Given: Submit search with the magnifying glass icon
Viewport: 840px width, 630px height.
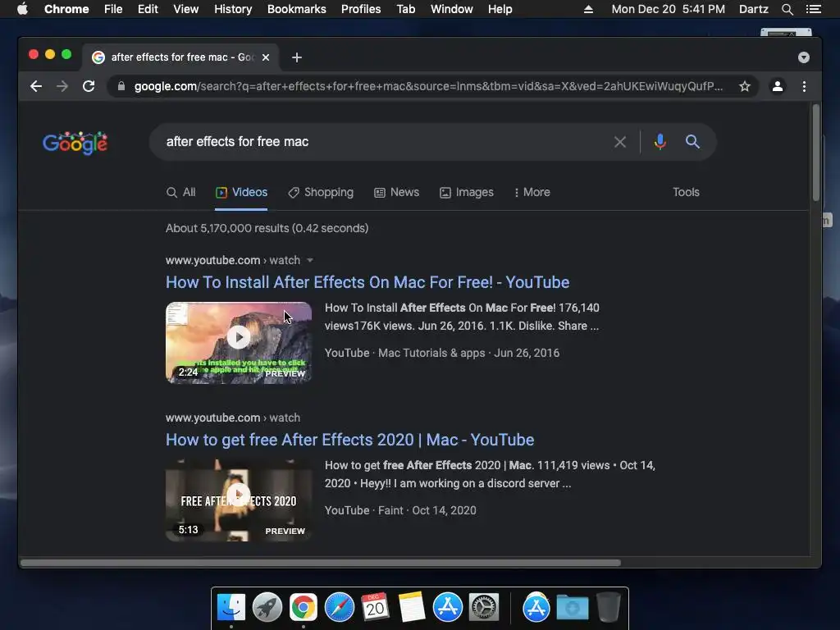Looking at the screenshot, I should 692,141.
